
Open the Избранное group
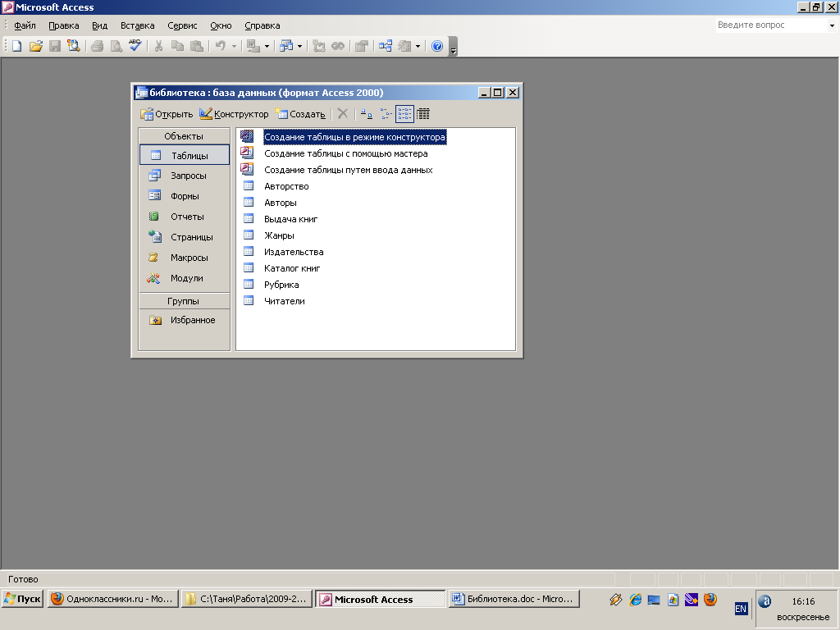point(185,320)
